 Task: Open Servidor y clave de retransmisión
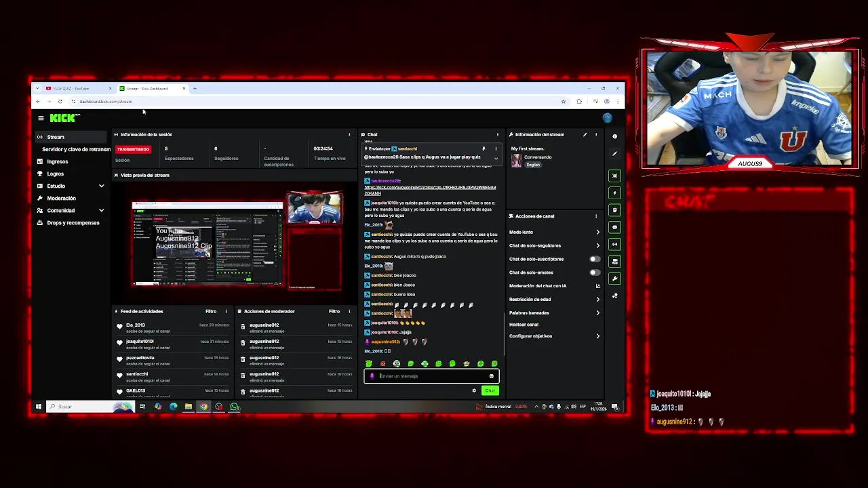coord(76,149)
